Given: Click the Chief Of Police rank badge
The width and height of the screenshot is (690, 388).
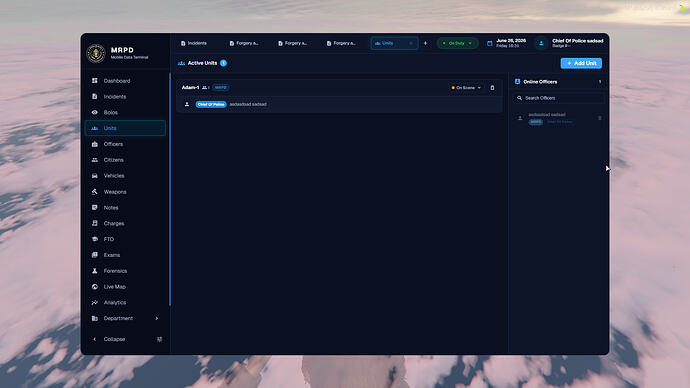Looking at the screenshot, I should pos(211,104).
